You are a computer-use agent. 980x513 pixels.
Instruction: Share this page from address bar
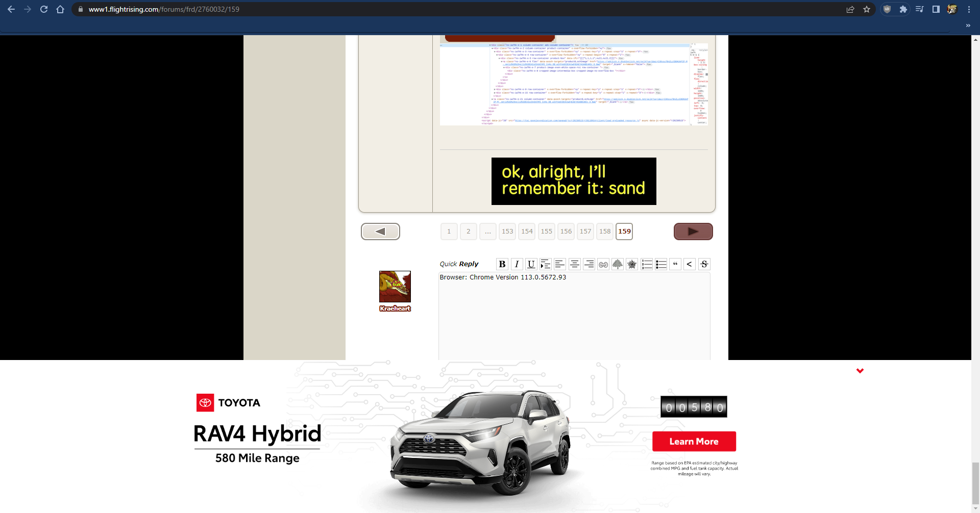pyautogui.click(x=850, y=9)
